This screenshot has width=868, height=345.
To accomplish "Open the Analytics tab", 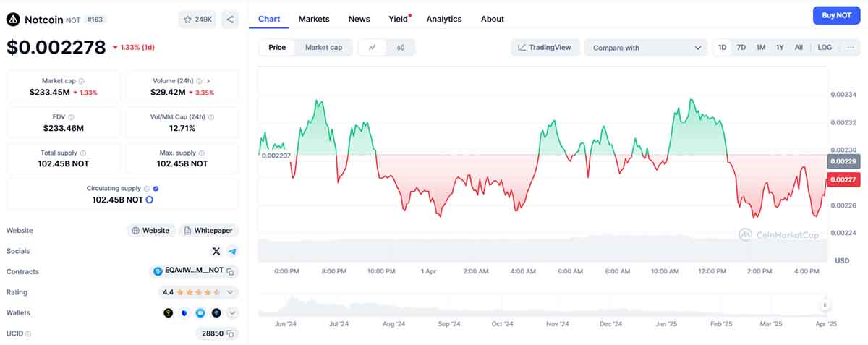I will [x=443, y=19].
